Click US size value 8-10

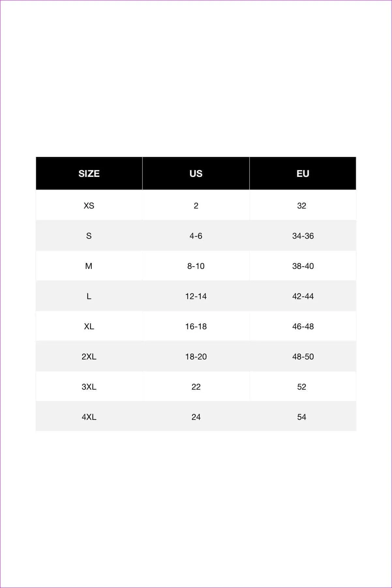point(196,266)
